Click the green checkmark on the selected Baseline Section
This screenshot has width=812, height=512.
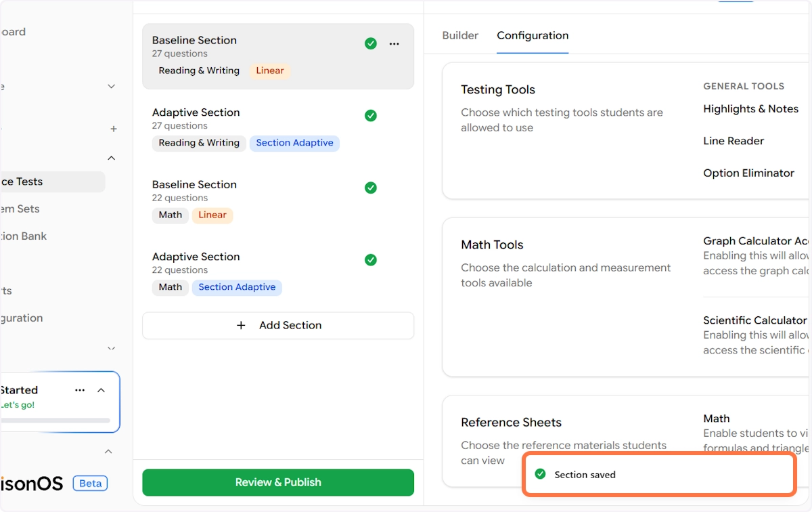371,44
